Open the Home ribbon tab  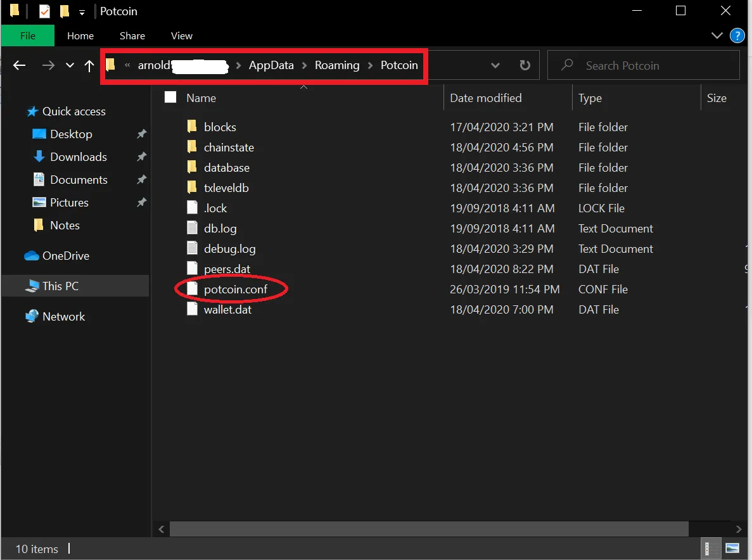pos(80,36)
